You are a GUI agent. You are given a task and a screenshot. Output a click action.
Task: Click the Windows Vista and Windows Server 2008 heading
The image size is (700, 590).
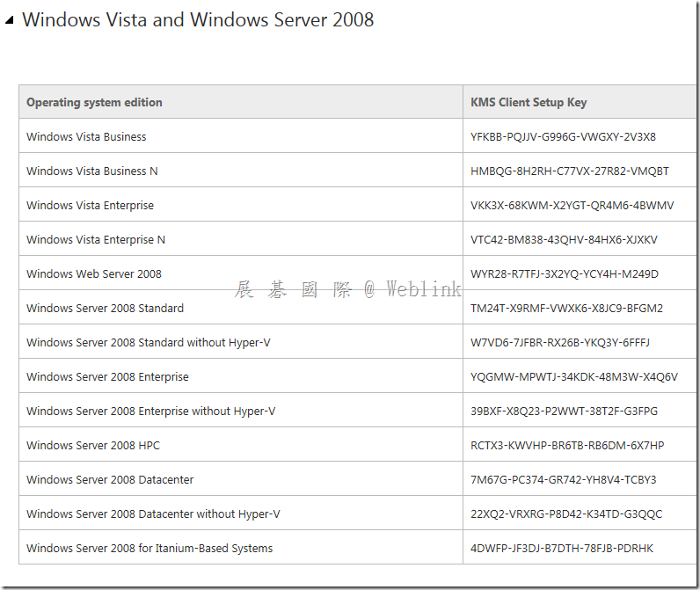pyautogui.click(x=198, y=20)
